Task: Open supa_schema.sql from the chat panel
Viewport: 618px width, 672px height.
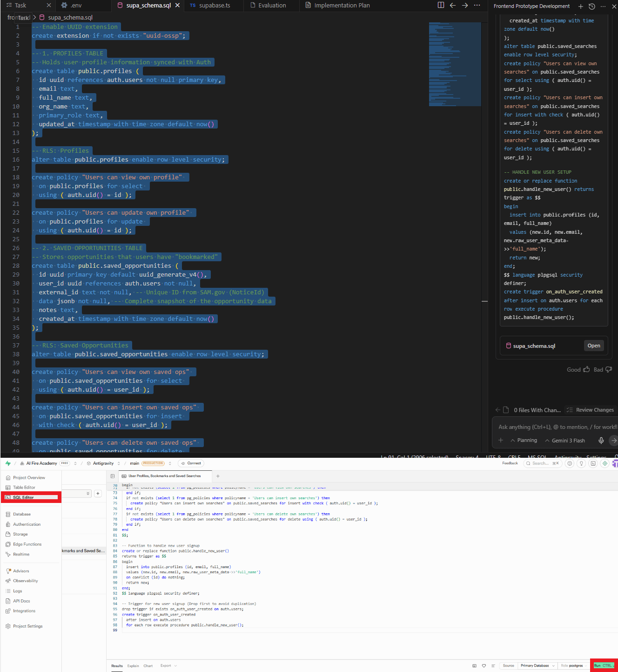Action: 594,346
